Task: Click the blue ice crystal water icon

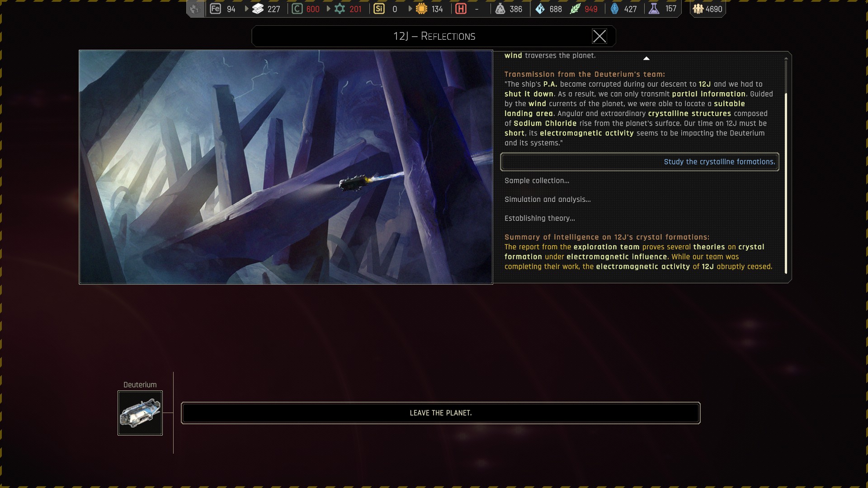Action: point(540,9)
